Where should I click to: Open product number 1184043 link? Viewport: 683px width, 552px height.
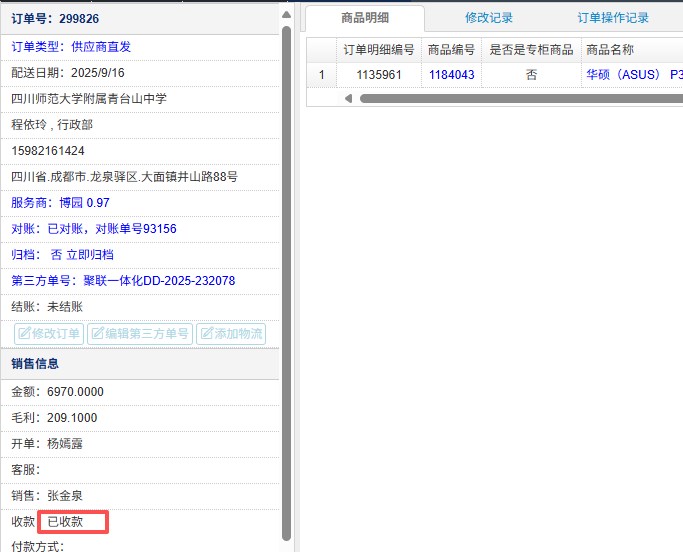click(452, 74)
